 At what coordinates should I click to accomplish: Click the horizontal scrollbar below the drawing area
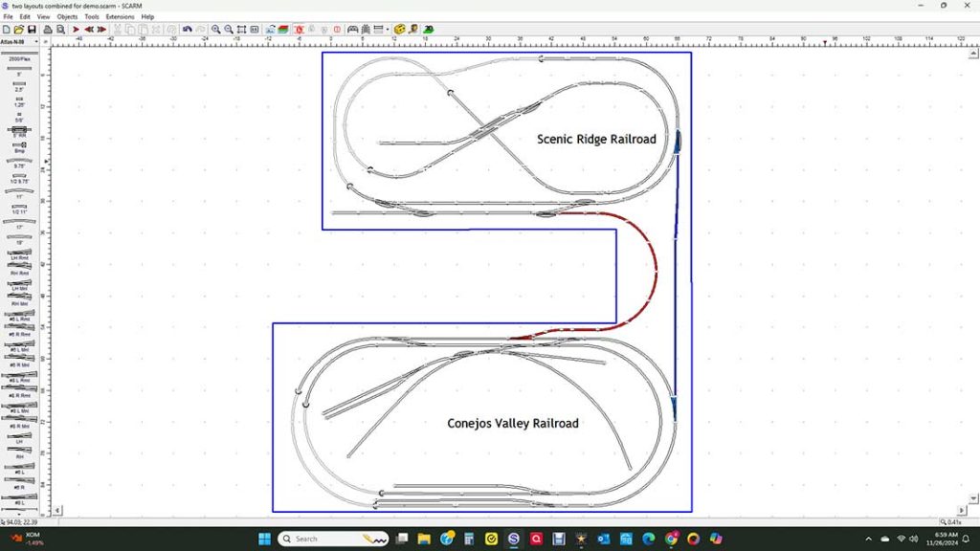[x=479, y=511]
